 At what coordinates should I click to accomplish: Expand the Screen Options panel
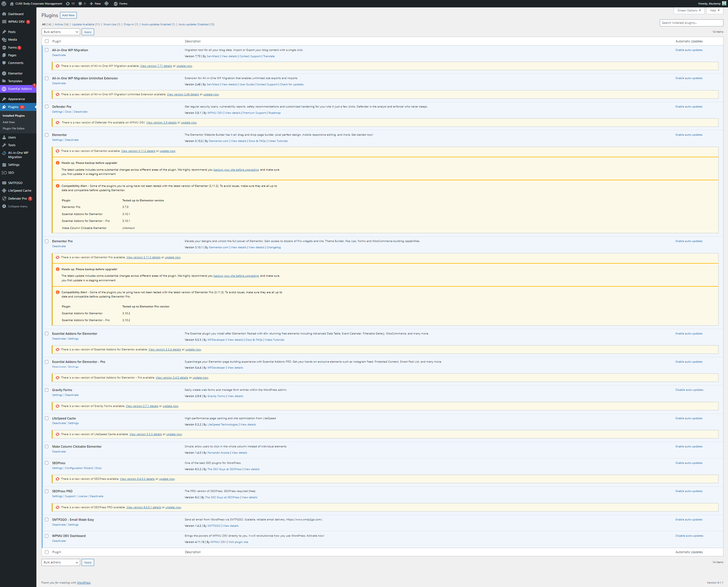tap(689, 11)
